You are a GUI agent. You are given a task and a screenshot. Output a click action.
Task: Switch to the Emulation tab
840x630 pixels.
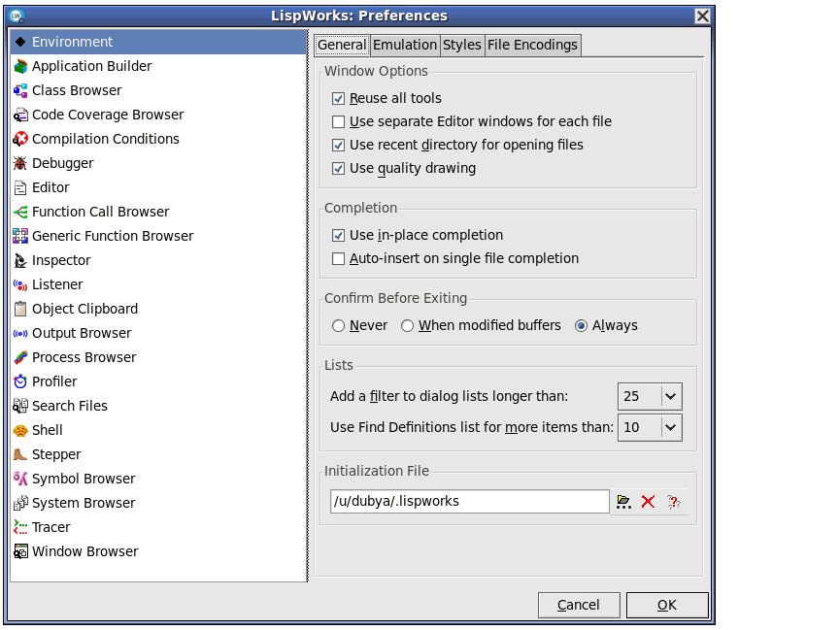[x=405, y=45]
